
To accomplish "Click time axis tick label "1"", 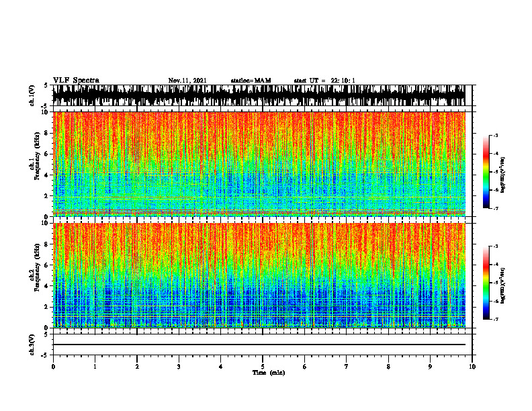I will coord(95,367).
